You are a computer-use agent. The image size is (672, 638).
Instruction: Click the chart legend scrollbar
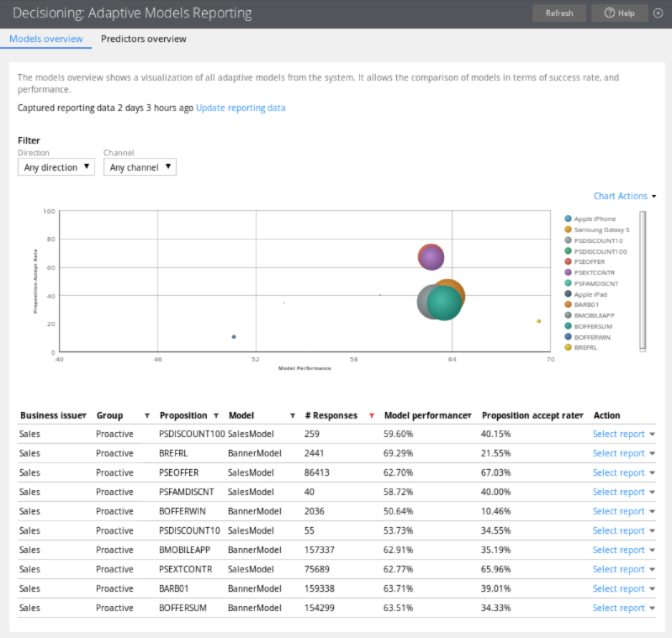[x=643, y=279]
